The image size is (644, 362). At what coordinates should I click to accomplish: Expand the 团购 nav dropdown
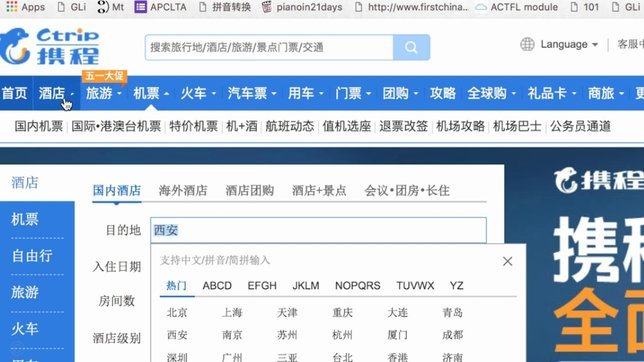(x=400, y=93)
